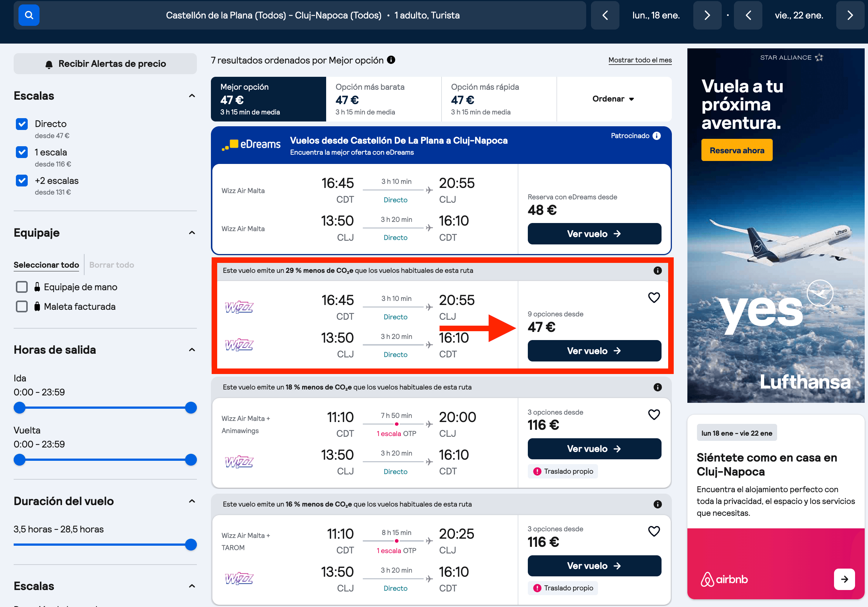Favorite the Animawings 116 € flight
This screenshot has height=607, width=868.
(654, 415)
